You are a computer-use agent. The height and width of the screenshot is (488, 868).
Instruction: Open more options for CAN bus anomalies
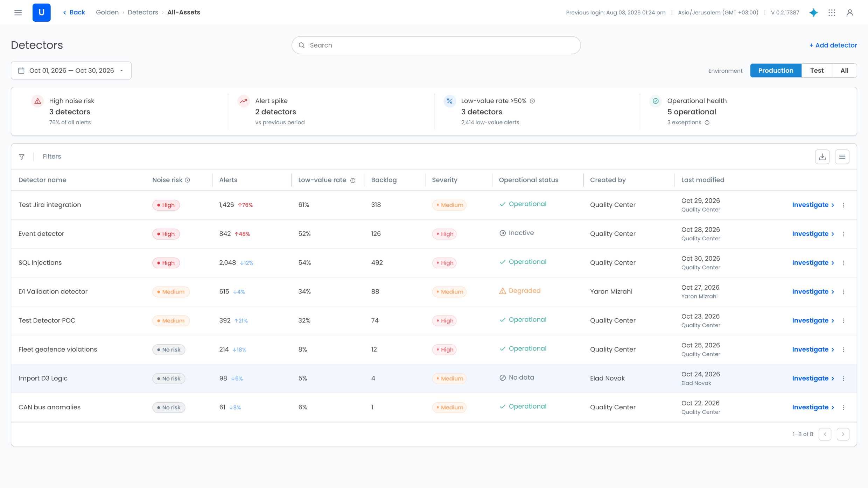coord(843,408)
